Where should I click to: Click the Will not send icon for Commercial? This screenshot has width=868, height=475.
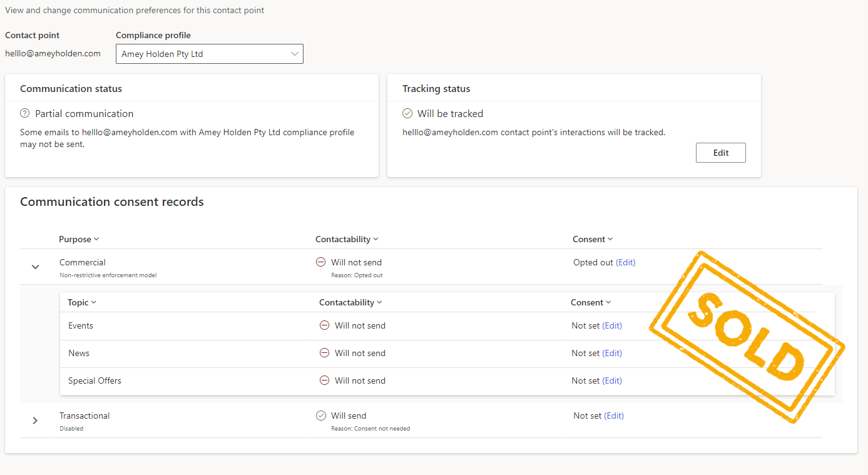tap(320, 262)
